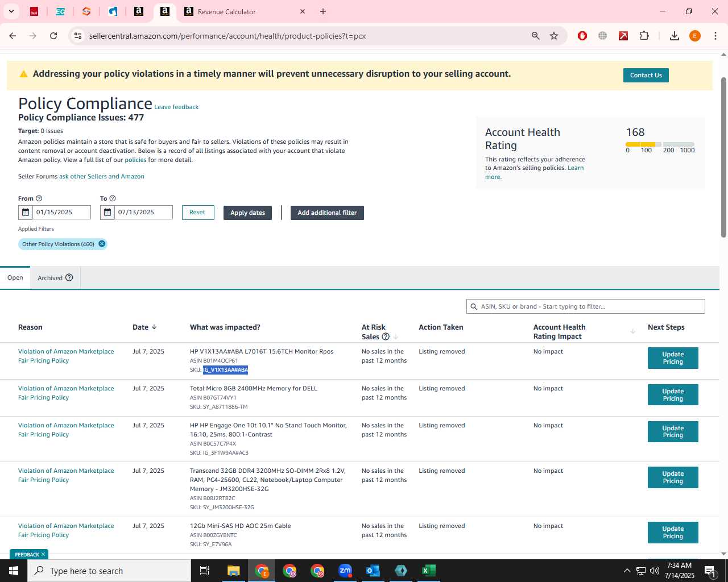
Task: Open Fair Pricing violation for Total Micro 8GB
Action: pyautogui.click(x=66, y=393)
